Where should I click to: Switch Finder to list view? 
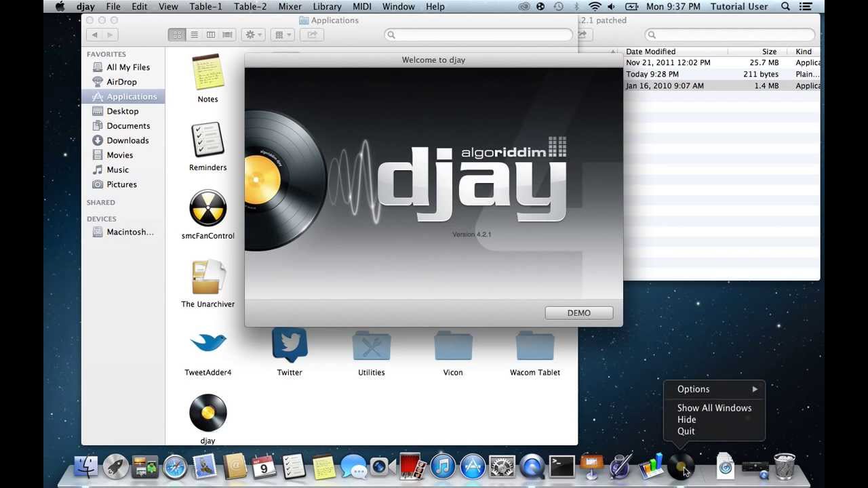point(194,35)
